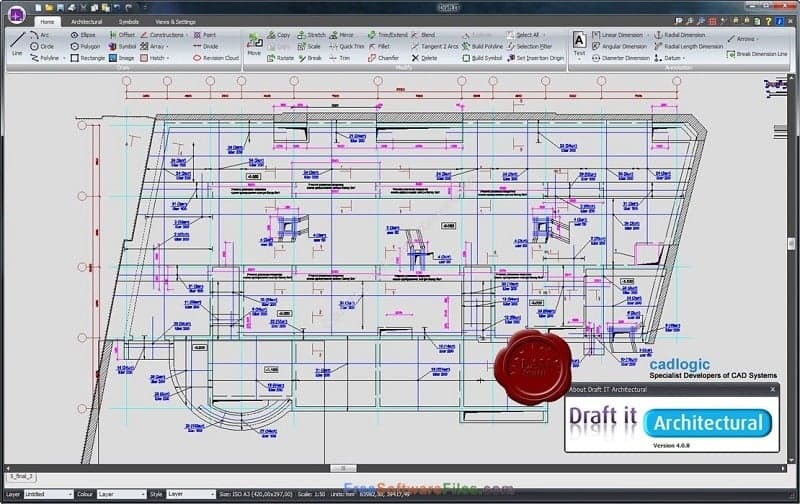Screen dimensions: 800x504
Task: Open the Views & Settings tab
Action: coord(176,21)
